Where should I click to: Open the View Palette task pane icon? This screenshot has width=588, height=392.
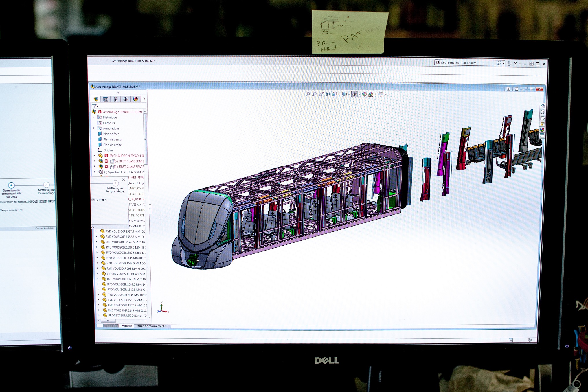542,124
